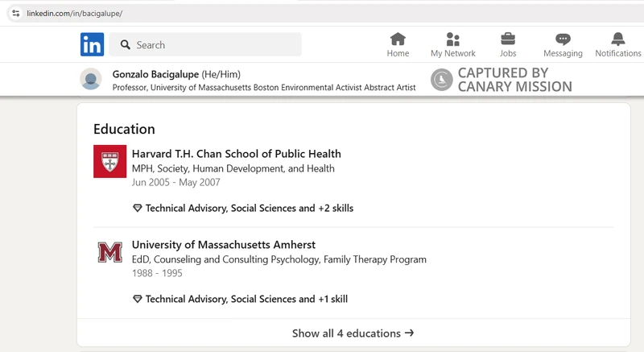Click the Gonzalo Bacigalupe name in sticky header
Viewport: 644px width, 352px height.
155,74
